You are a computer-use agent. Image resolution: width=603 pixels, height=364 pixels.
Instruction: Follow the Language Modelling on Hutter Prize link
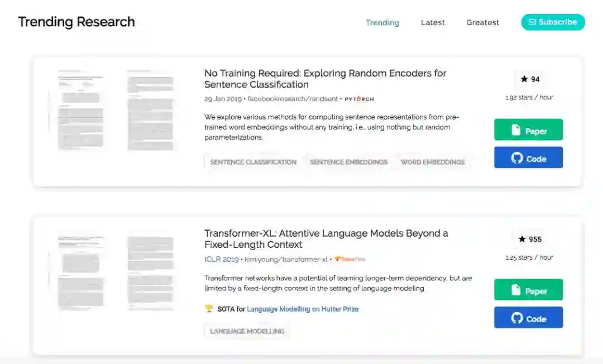(303, 309)
